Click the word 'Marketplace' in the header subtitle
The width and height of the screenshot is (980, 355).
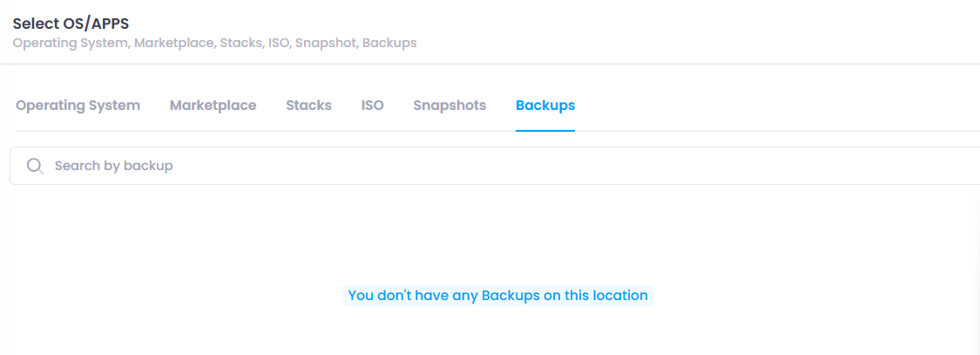[x=174, y=44]
